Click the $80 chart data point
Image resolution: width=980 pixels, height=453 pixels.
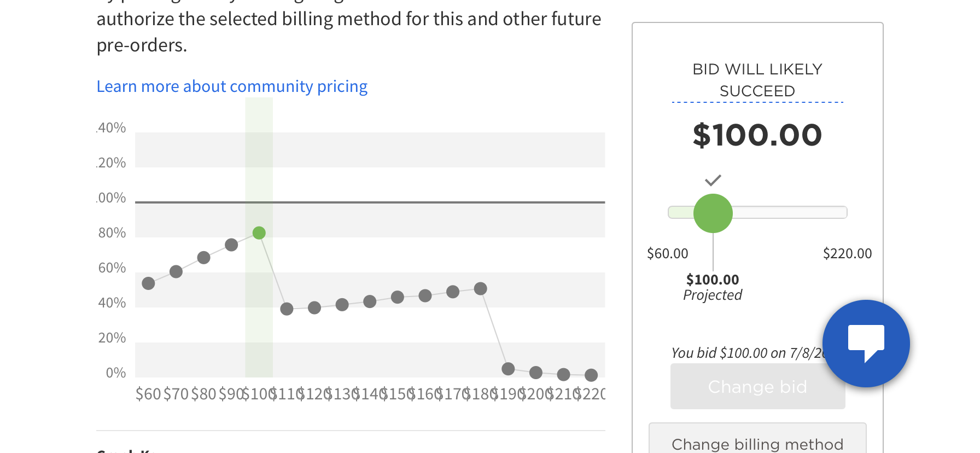click(203, 258)
